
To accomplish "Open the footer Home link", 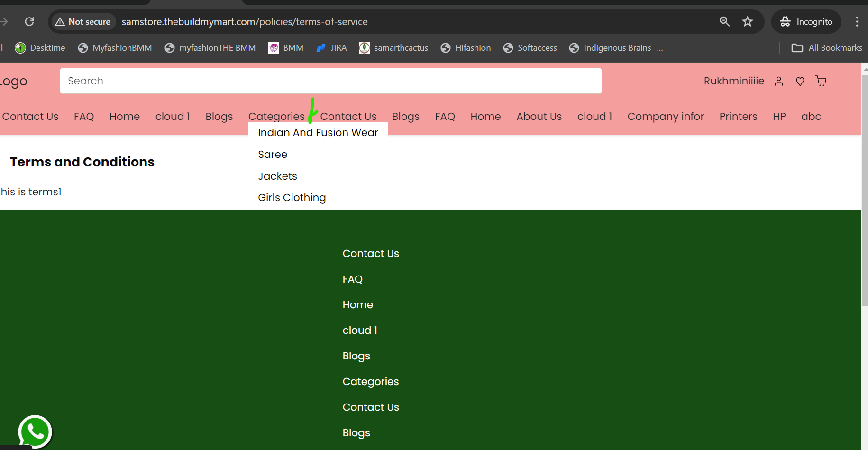I will pos(358,305).
